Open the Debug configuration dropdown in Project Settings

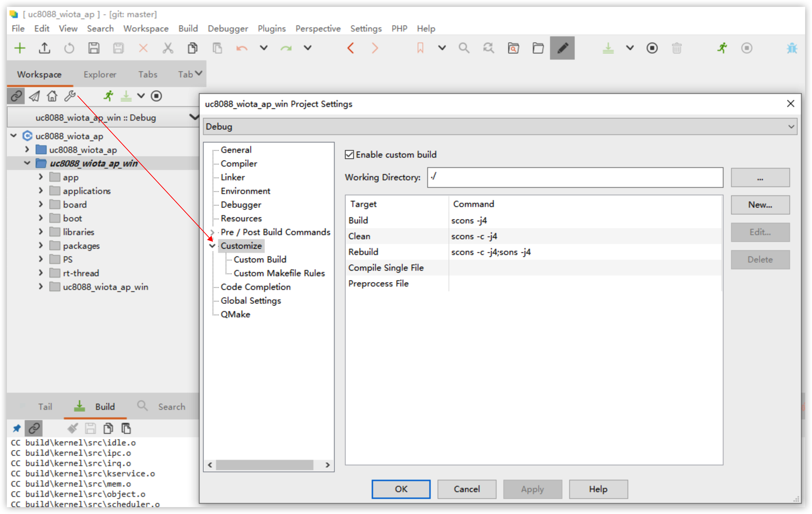[x=500, y=126]
